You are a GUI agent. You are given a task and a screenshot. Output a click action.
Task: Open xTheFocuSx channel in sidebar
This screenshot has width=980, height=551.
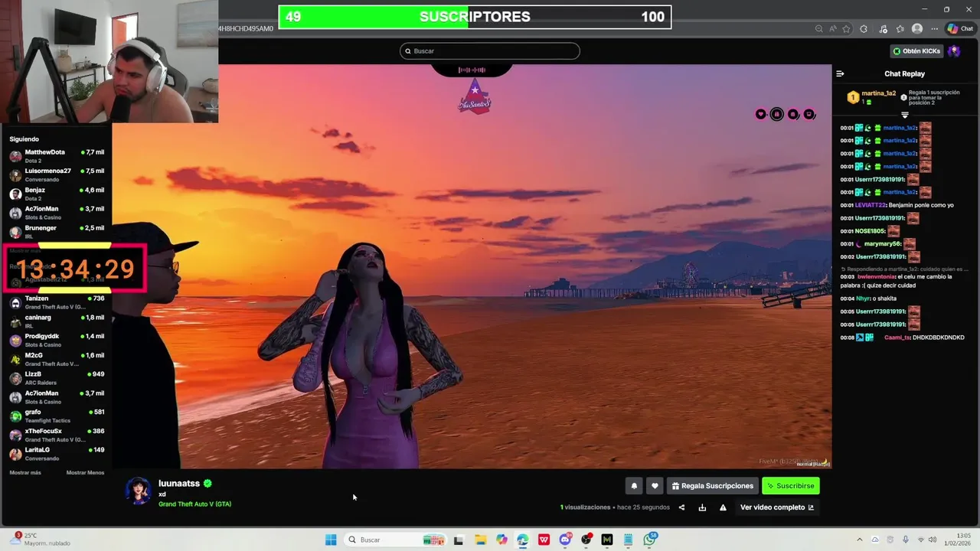(x=57, y=435)
